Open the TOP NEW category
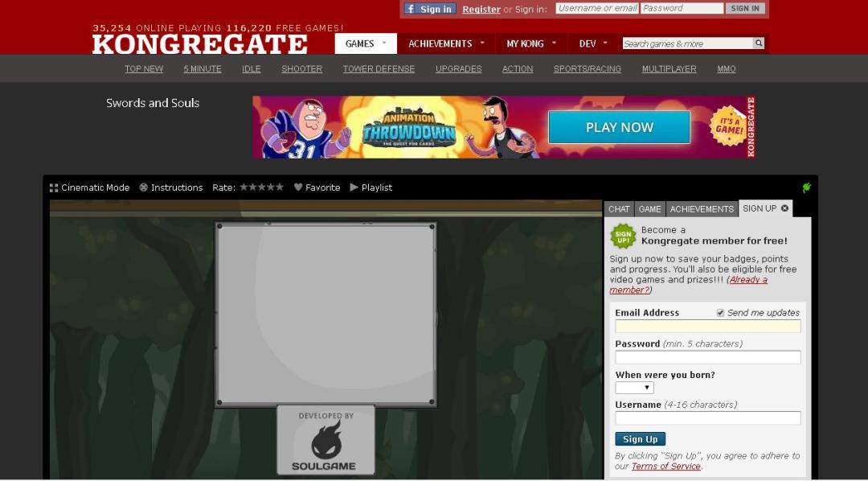This screenshot has height=481, width=868. pos(144,68)
